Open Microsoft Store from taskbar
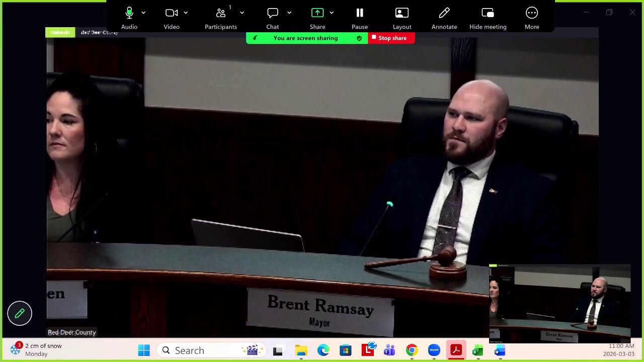Viewport: 644px width, 362px height. 345,350
